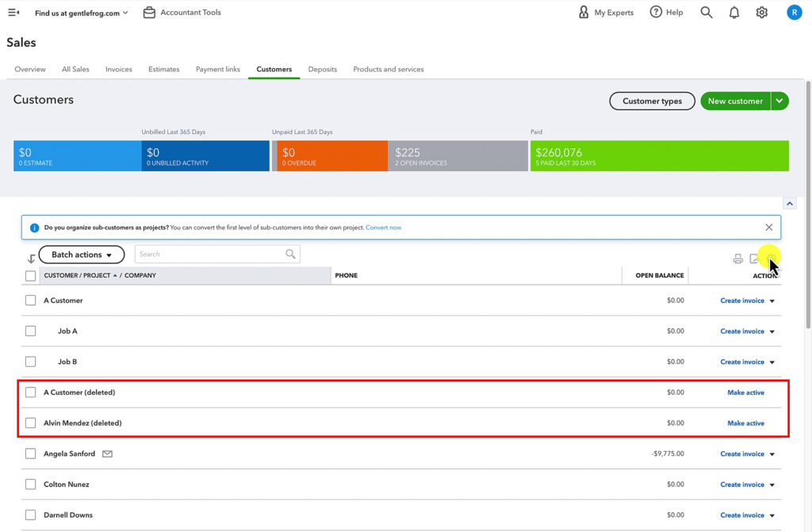Click Make active for Alvin Mendez
Viewport: 812px width, 532px height.
click(x=745, y=423)
